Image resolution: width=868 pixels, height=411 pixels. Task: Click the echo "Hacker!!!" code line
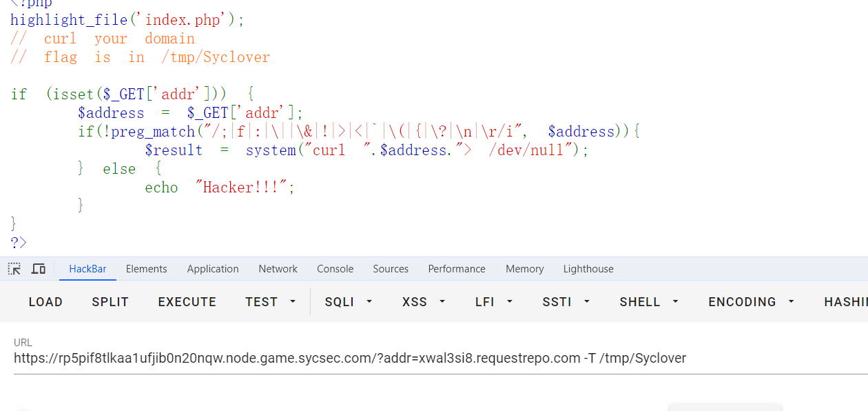click(x=220, y=188)
